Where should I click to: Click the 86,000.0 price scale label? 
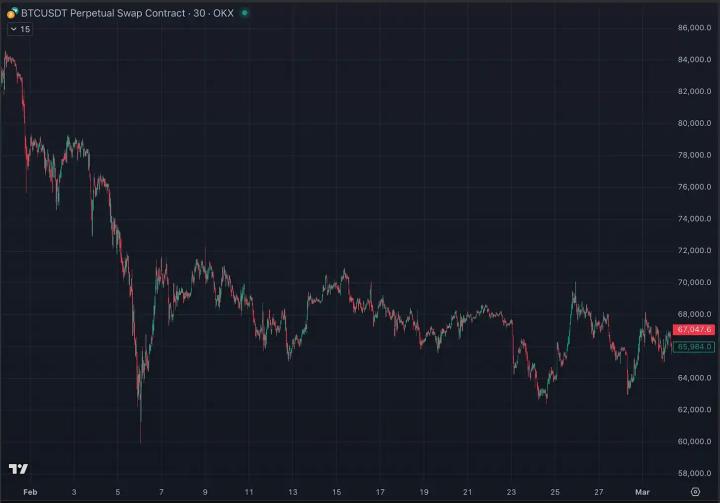point(694,28)
